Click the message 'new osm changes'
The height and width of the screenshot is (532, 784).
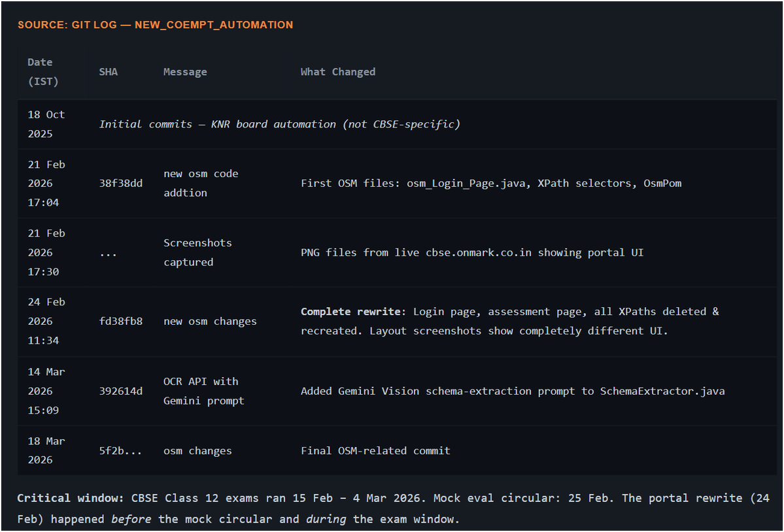pos(210,321)
